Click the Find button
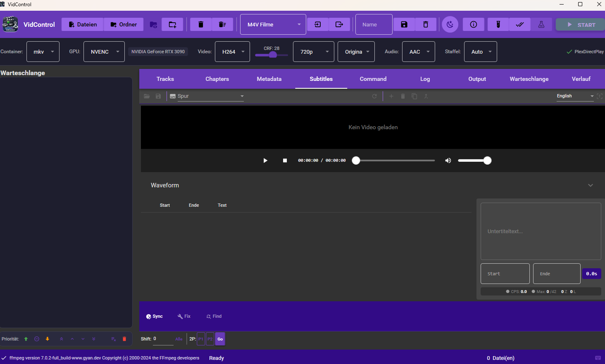The width and height of the screenshot is (605, 364). pos(214,316)
